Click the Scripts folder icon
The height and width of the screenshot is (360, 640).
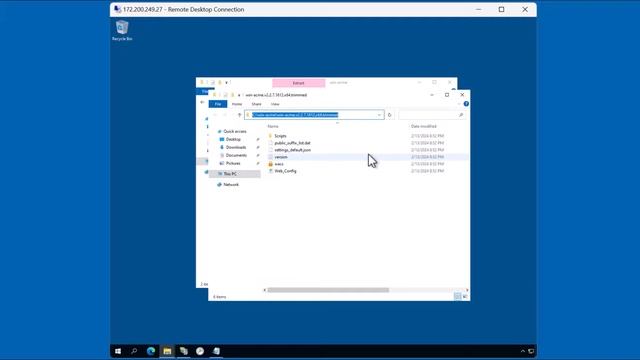270,136
